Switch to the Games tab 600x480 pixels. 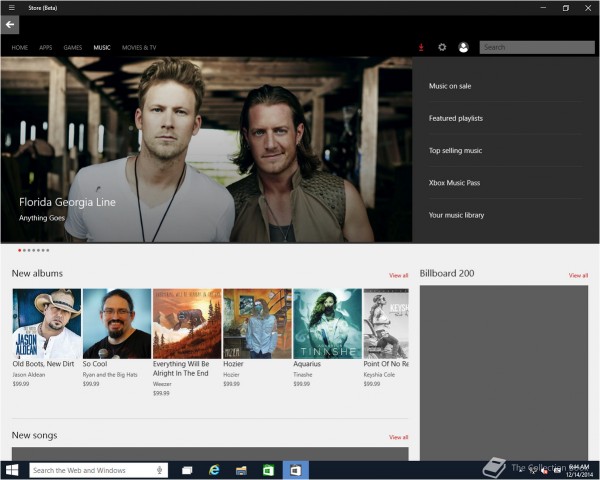pos(73,47)
